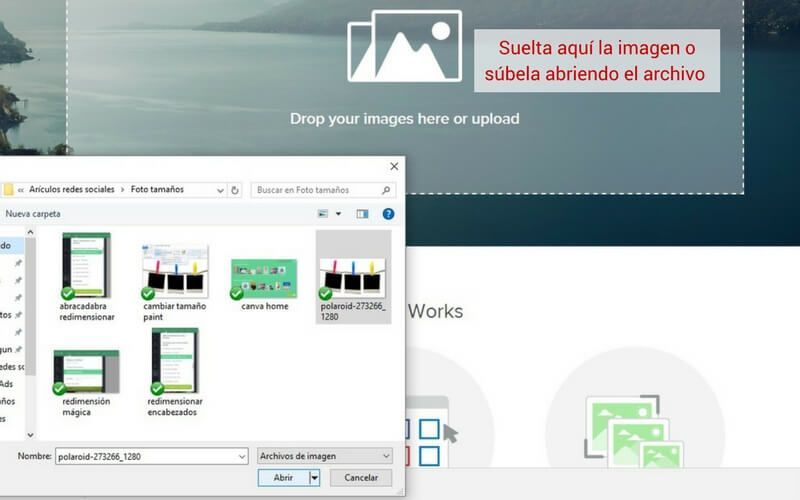Click Nueva carpeta in the toolbar
Image resolution: width=800 pixels, height=500 pixels.
click(x=33, y=214)
